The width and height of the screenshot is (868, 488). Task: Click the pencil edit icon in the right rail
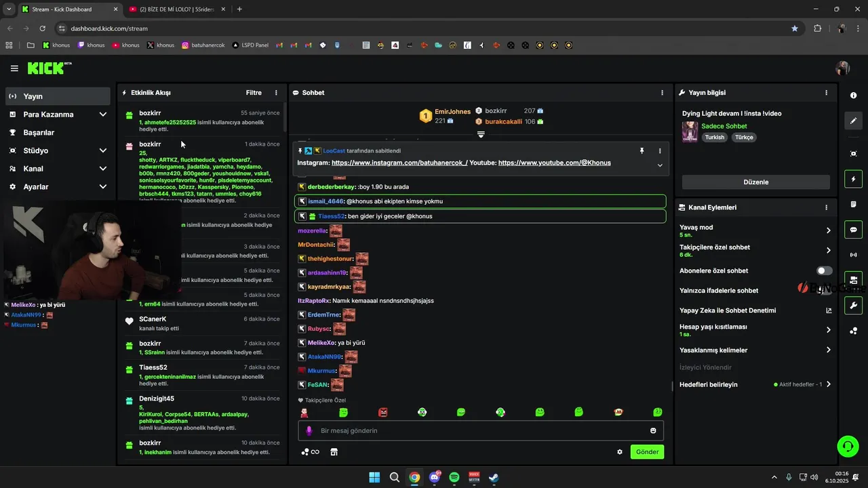853,121
